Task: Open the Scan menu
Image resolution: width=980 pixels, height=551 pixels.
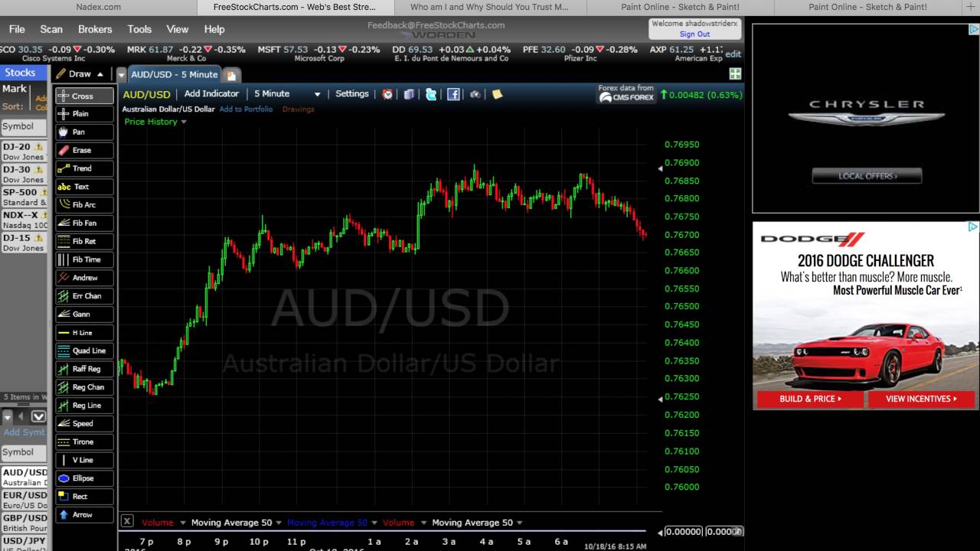Action: pos(51,29)
